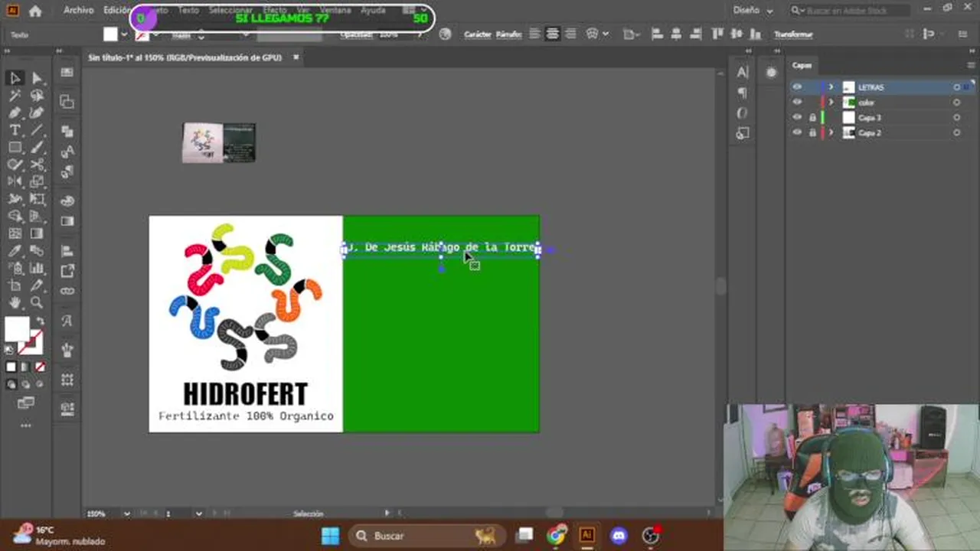Open the Diseño workspace dropdown
Viewport: 980px width, 551px height.
point(753,11)
